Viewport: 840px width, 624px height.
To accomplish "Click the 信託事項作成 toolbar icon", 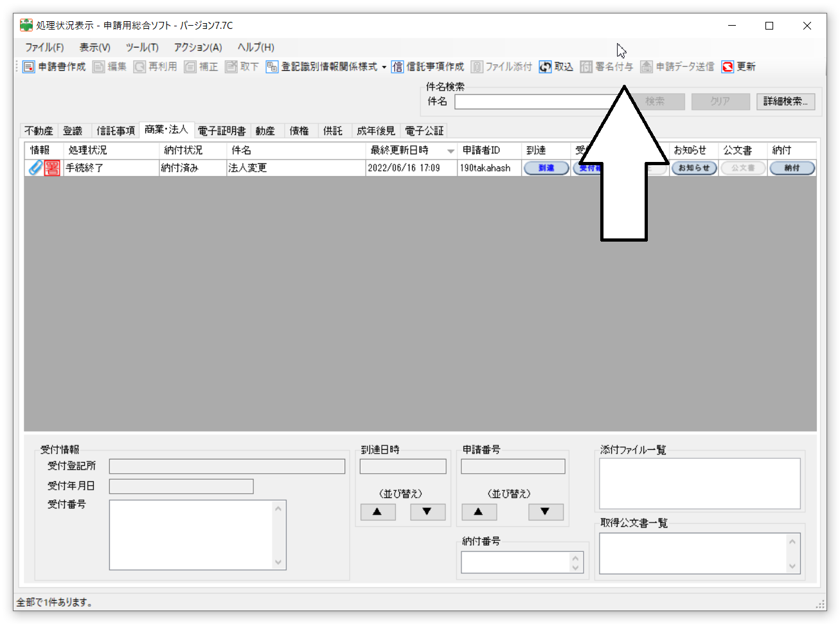I will 397,67.
